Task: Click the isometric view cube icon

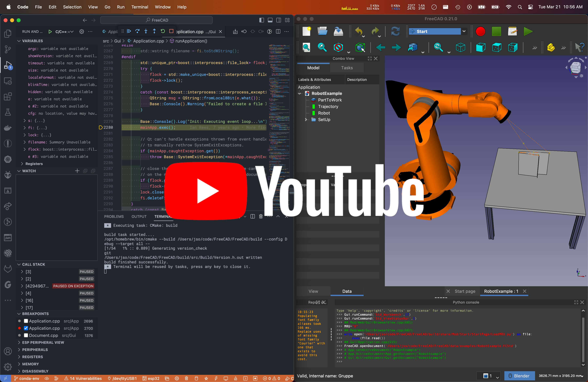Action: click(x=460, y=47)
